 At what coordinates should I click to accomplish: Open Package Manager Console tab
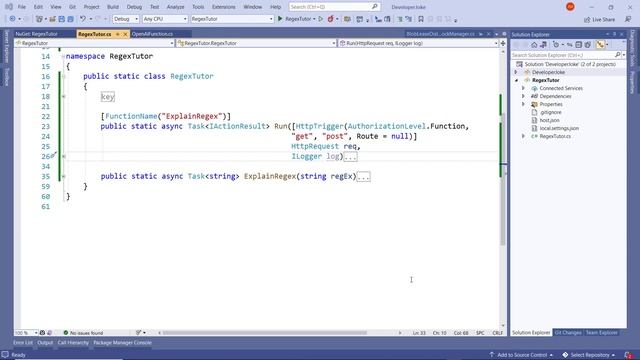[122, 343]
